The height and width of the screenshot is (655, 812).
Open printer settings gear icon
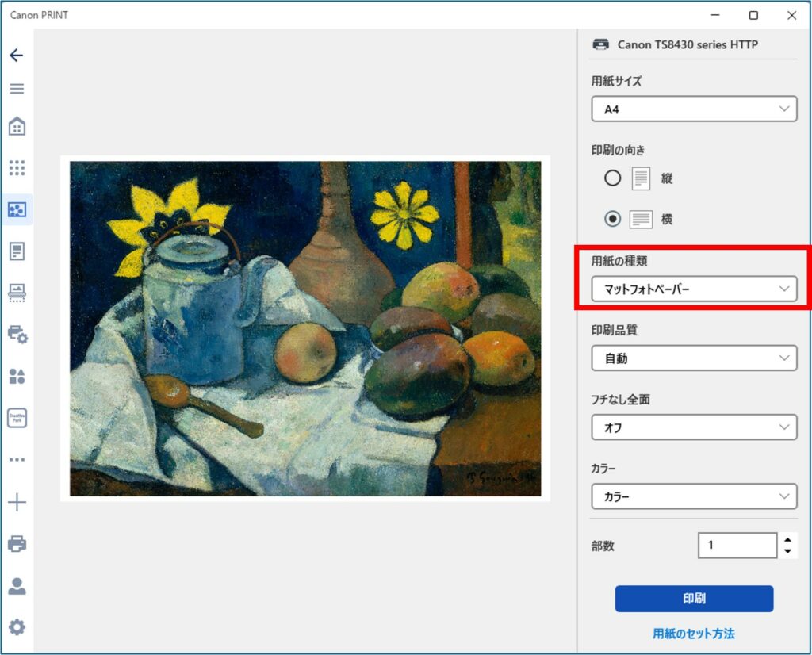point(17,335)
